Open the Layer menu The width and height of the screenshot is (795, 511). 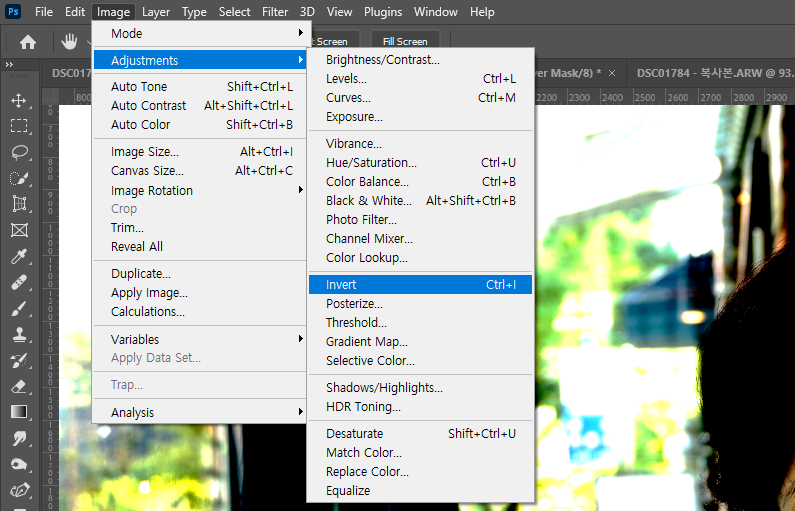156,12
